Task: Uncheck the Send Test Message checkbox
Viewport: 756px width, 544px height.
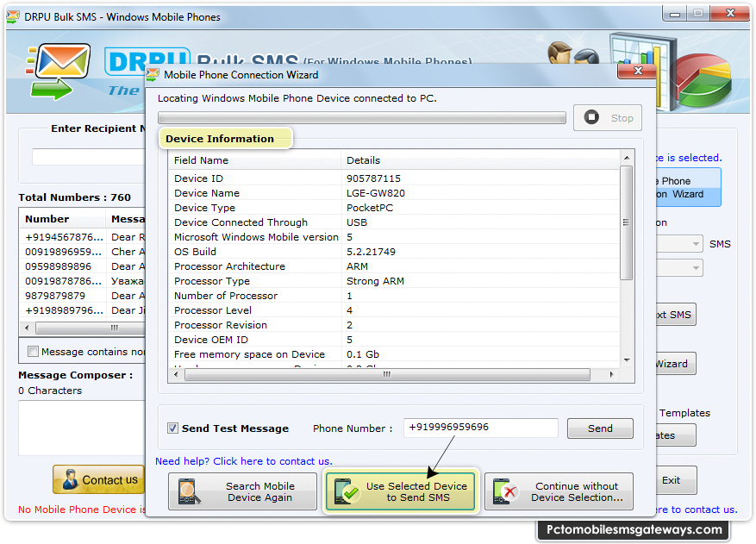Action: pyautogui.click(x=172, y=428)
